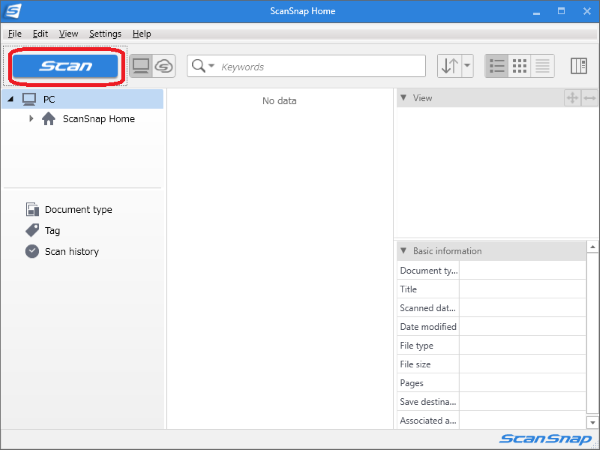Screen dimensions: 600x450
Task: Switch to ScanSnap Cloud view icon
Action: (164, 66)
